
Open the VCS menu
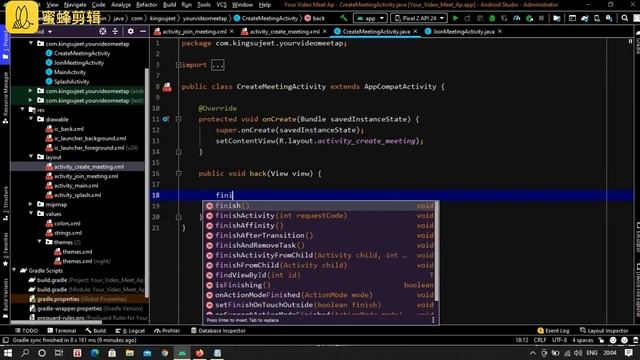221,5
